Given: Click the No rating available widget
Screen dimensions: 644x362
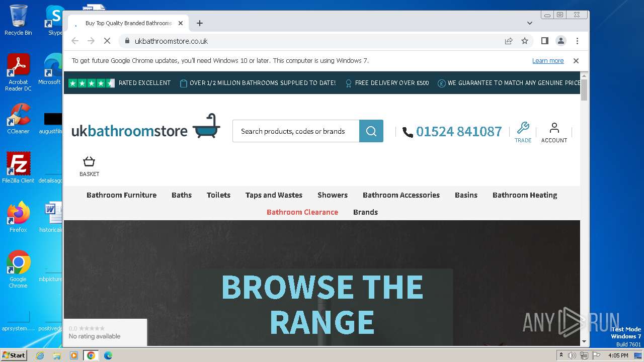Looking at the screenshot, I should click(x=105, y=332).
